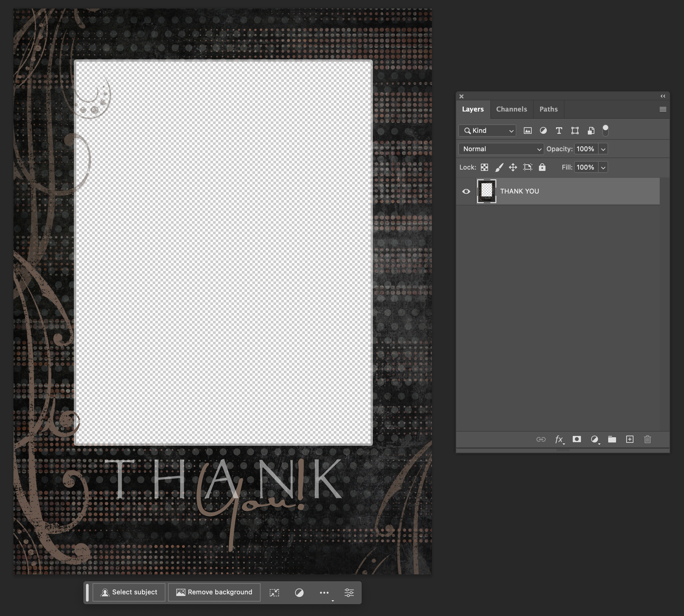Viewport: 684px width, 616px height.
Task: Open the Normal blend mode dropdown
Action: click(x=501, y=149)
